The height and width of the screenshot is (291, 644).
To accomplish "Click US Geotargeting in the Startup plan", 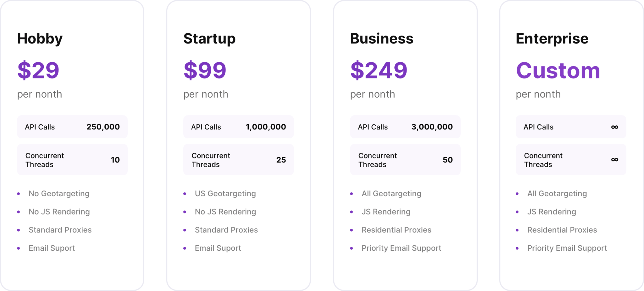I will coord(225,194).
